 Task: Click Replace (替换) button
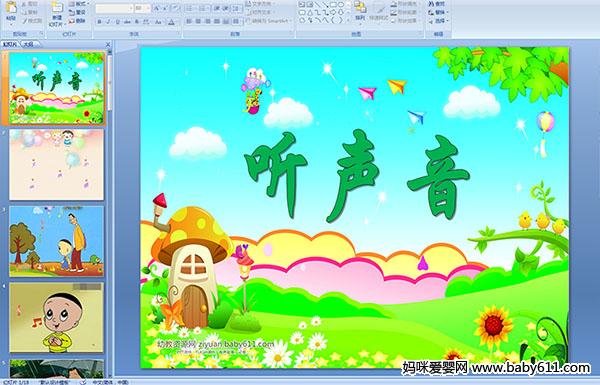[439, 12]
